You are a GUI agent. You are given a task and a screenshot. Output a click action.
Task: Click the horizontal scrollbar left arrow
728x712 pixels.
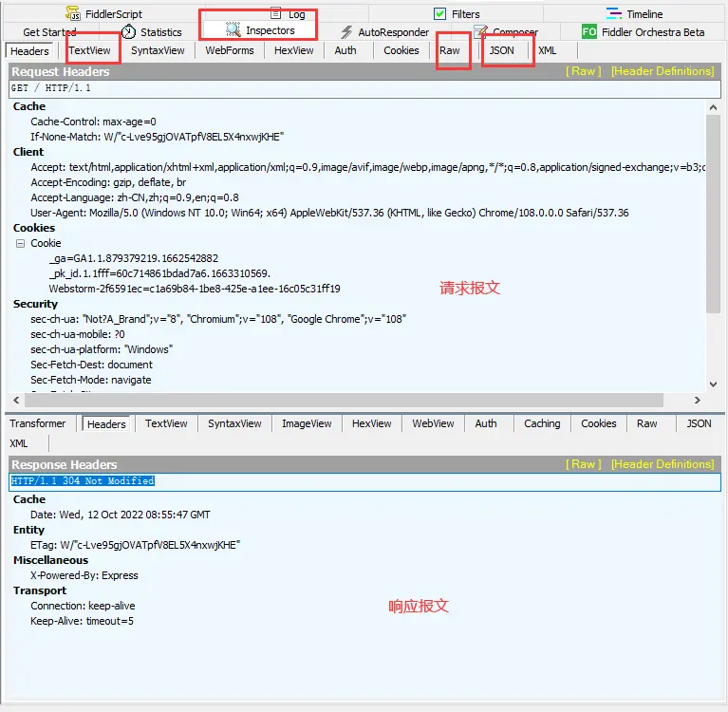point(16,400)
